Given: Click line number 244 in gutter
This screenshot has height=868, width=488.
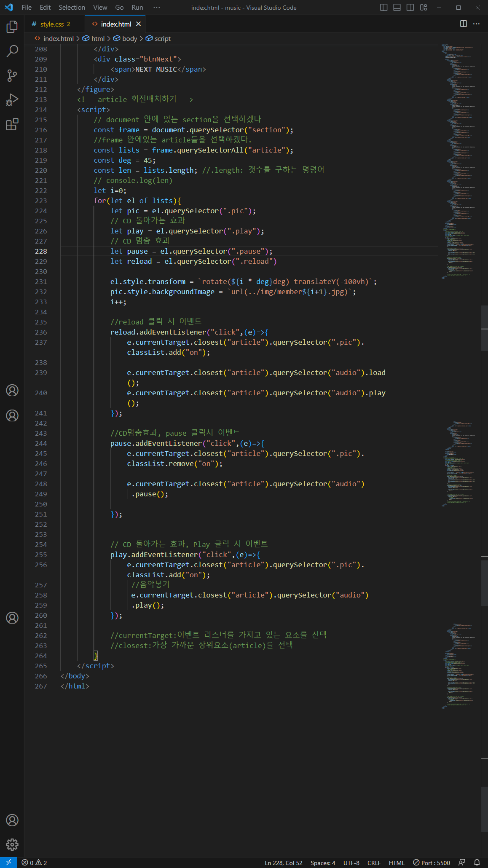Looking at the screenshot, I should coord(41,443).
